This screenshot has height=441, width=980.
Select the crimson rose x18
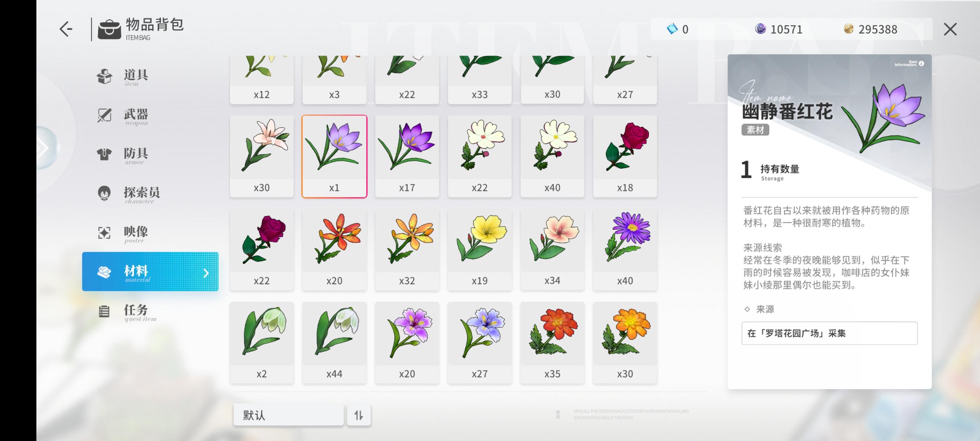625,156
